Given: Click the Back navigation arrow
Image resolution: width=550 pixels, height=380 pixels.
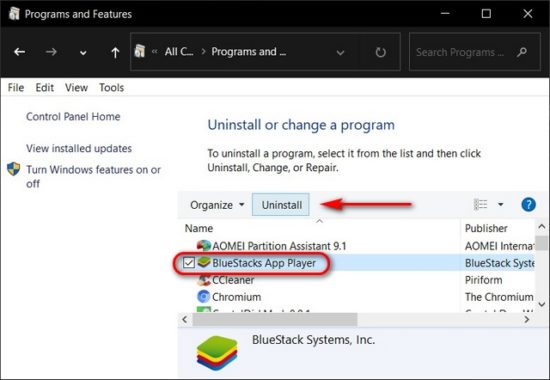Looking at the screenshot, I should (x=19, y=52).
